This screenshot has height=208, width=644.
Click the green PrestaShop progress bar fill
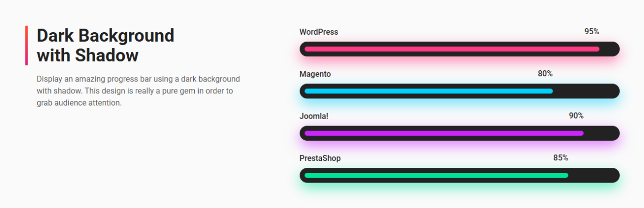click(436, 175)
